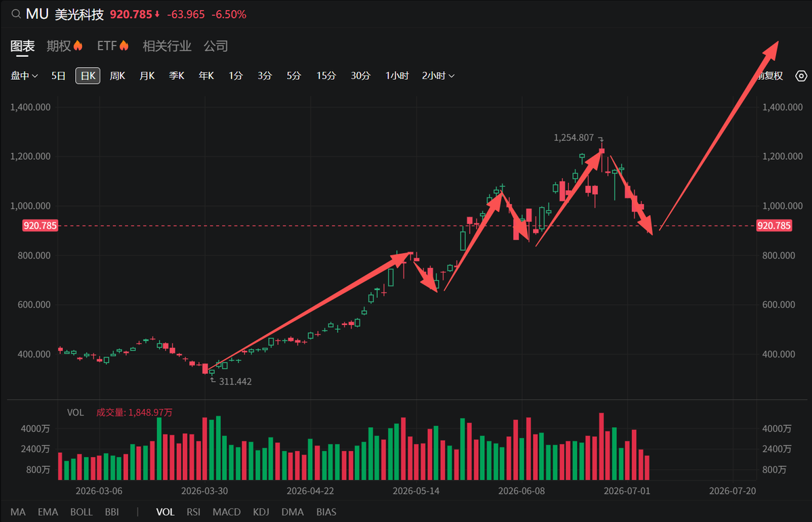This screenshot has width=812, height=522.
Task: Click the 2026-07-01 date axis label
Action: pos(626,490)
